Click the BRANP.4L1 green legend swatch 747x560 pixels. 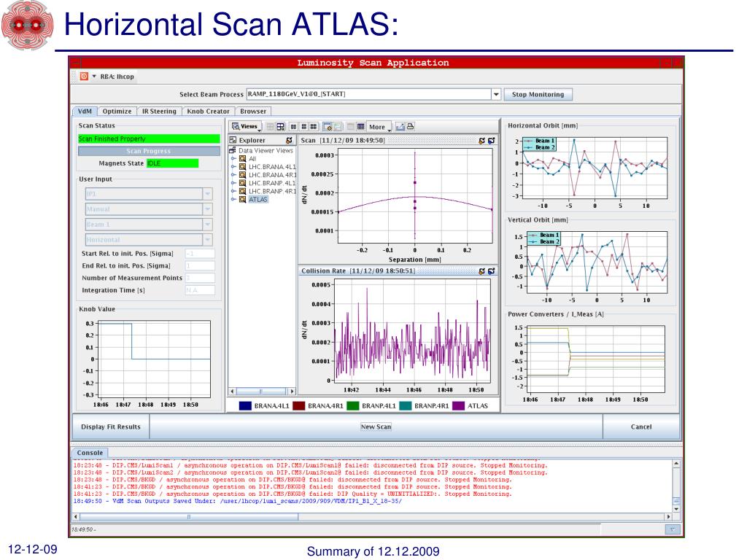352,405
